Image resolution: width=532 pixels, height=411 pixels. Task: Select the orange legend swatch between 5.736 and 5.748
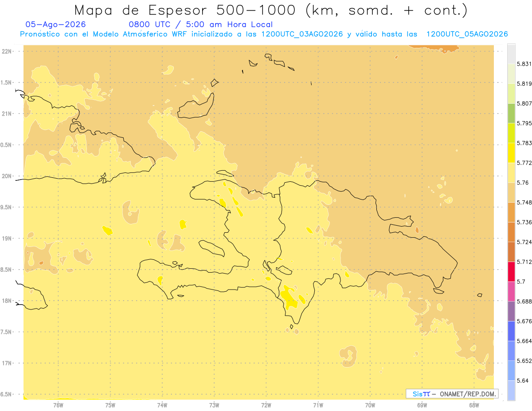coord(511,212)
